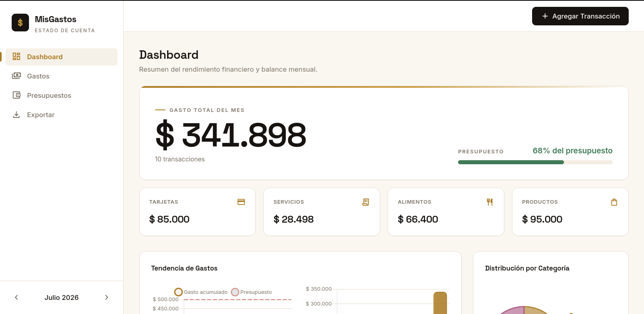
Task: Click the $ 500.000 axis label
Action: pos(165,299)
